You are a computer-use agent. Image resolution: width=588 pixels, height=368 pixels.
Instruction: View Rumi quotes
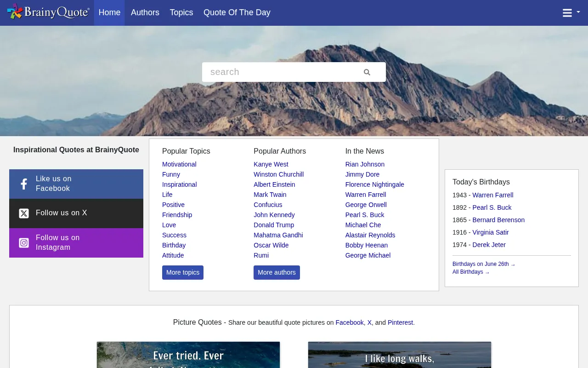(x=261, y=255)
